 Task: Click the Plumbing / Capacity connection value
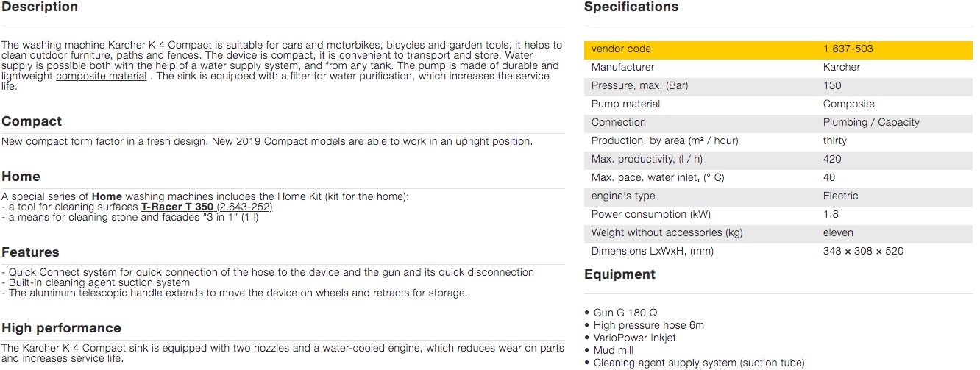click(x=871, y=123)
